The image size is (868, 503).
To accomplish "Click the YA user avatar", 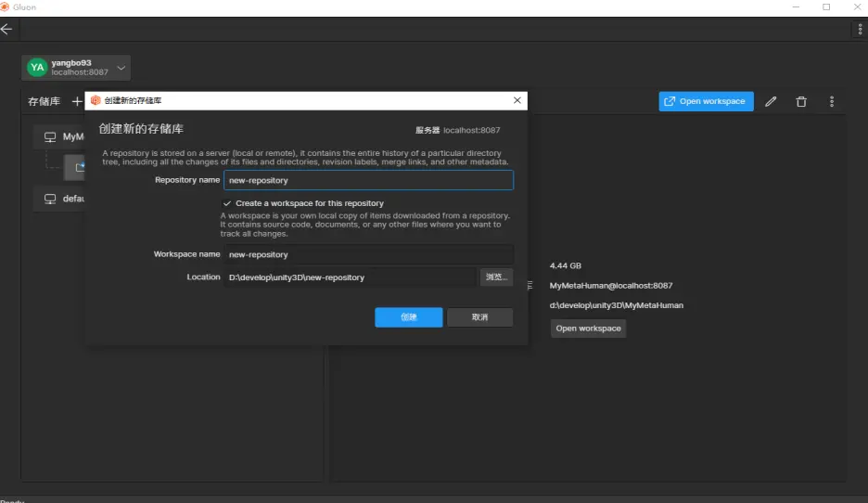I will point(36,67).
